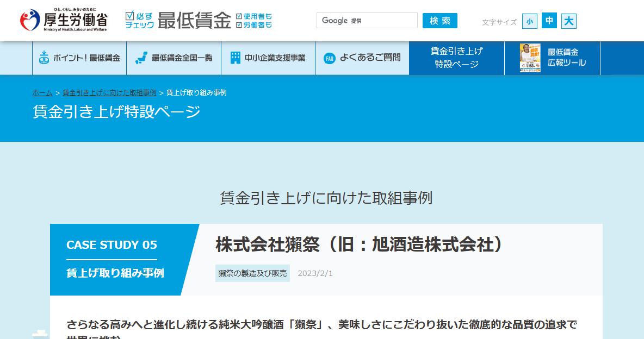The image size is (644, 339).
Task: Open the 厚生労働省 ministry logo
Action: click(64, 20)
